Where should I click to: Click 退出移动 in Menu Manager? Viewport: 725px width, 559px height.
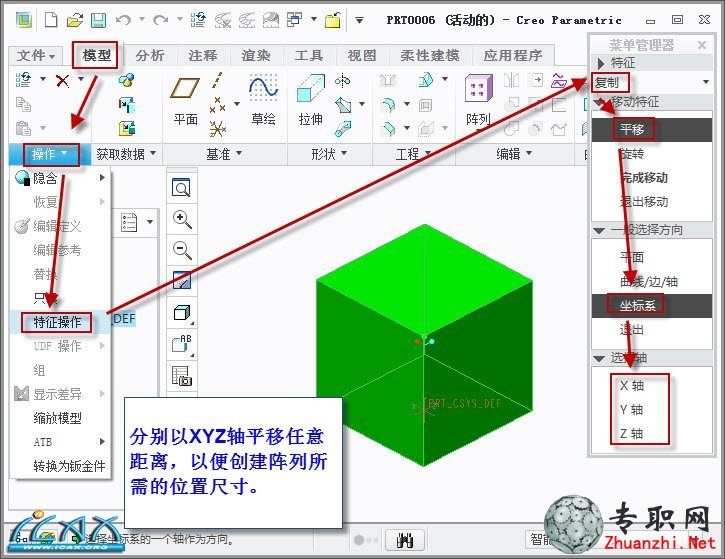tap(651, 202)
